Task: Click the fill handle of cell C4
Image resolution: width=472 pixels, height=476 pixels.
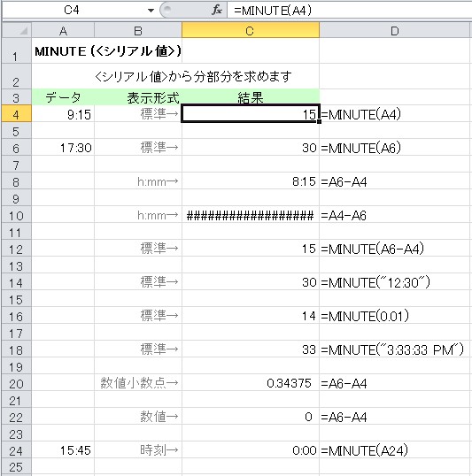Action: click(319, 121)
